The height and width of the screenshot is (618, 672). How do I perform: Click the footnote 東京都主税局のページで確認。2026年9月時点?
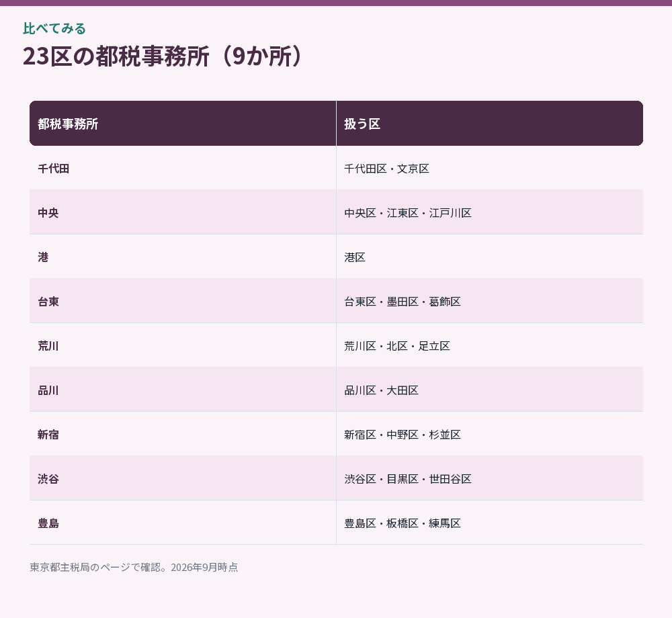pyautogui.click(x=134, y=567)
